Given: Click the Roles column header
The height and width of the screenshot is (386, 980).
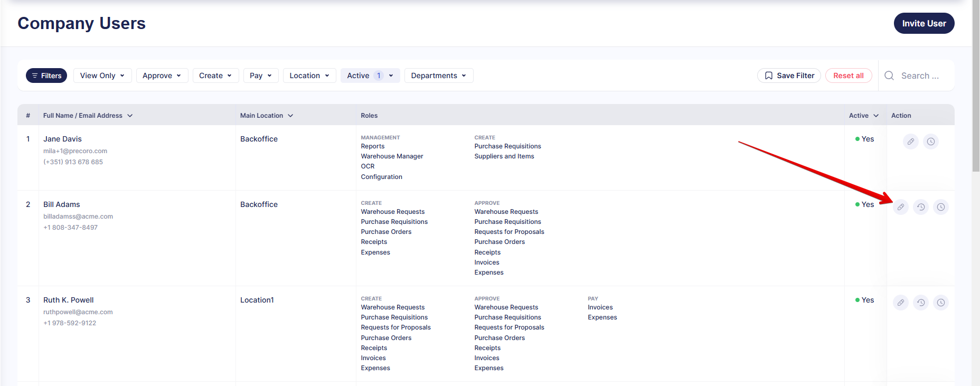Looking at the screenshot, I should [x=369, y=116].
